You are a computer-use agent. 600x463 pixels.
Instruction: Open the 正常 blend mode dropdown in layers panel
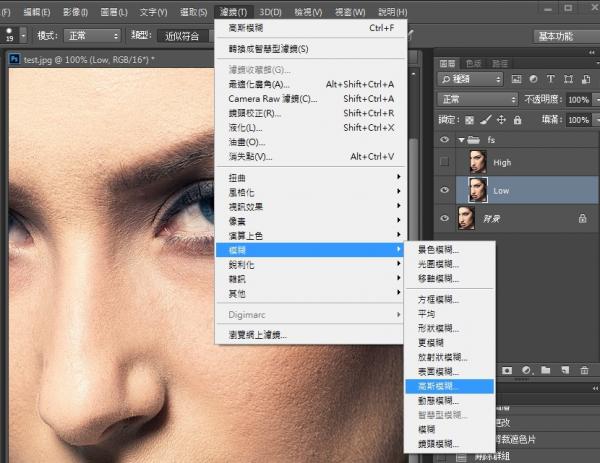(x=476, y=100)
